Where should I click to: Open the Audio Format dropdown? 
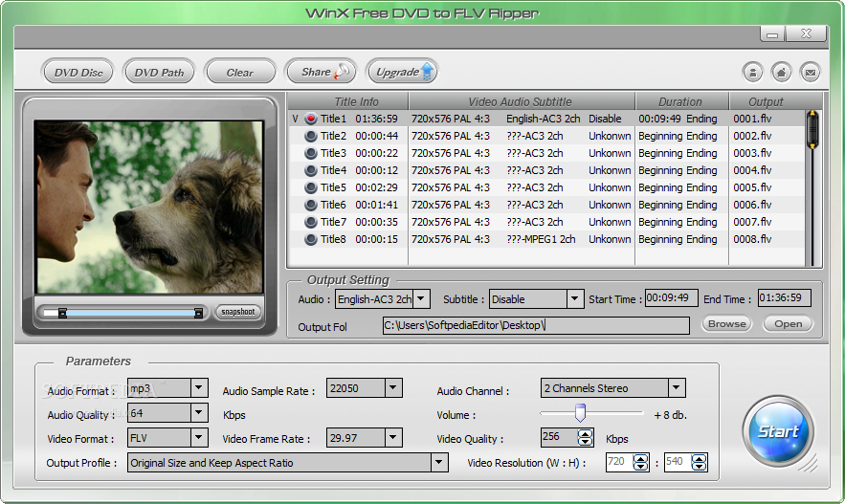[199, 387]
